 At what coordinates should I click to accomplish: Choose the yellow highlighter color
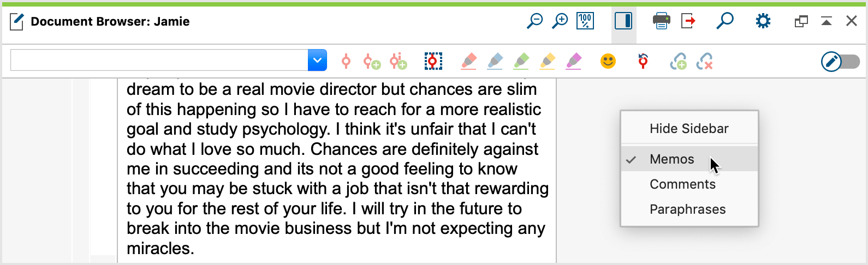[547, 61]
